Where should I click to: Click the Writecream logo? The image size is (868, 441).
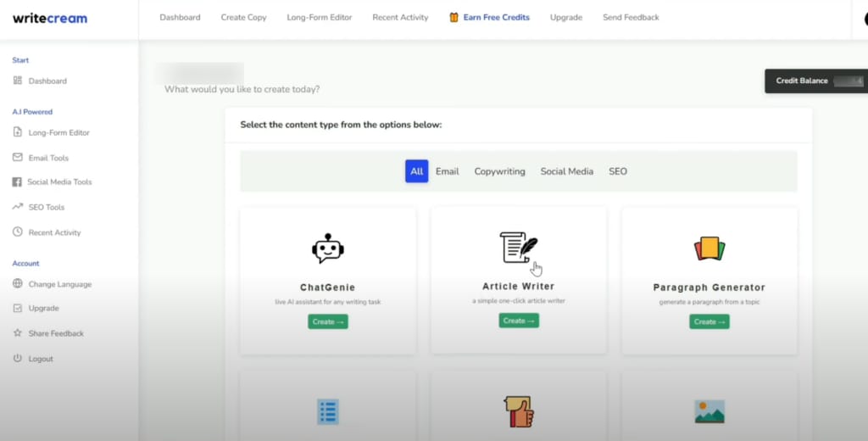click(x=50, y=18)
